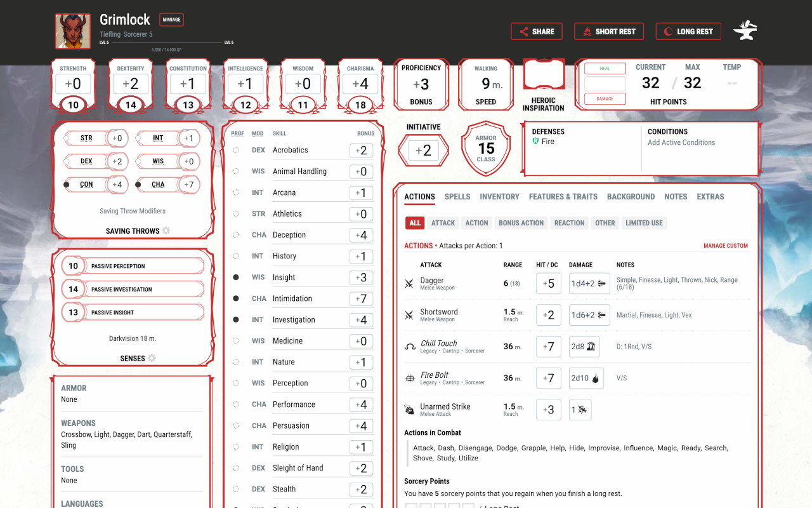
Task: Toggle the ATTACK action filter
Action: click(x=443, y=223)
